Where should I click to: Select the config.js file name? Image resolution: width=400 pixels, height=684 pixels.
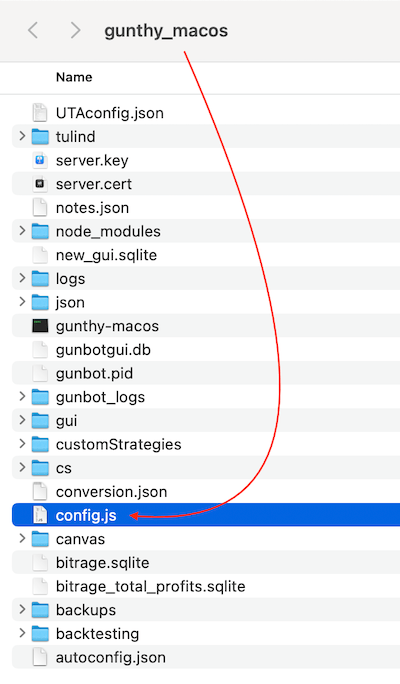[x=86, y=516]
